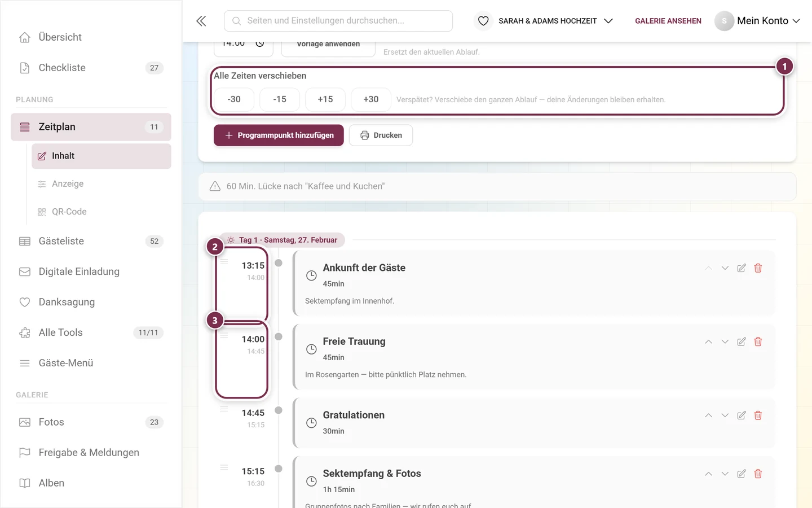
Task: Delete the Sektempfang & Fotos entry
Action: (758, 474)
